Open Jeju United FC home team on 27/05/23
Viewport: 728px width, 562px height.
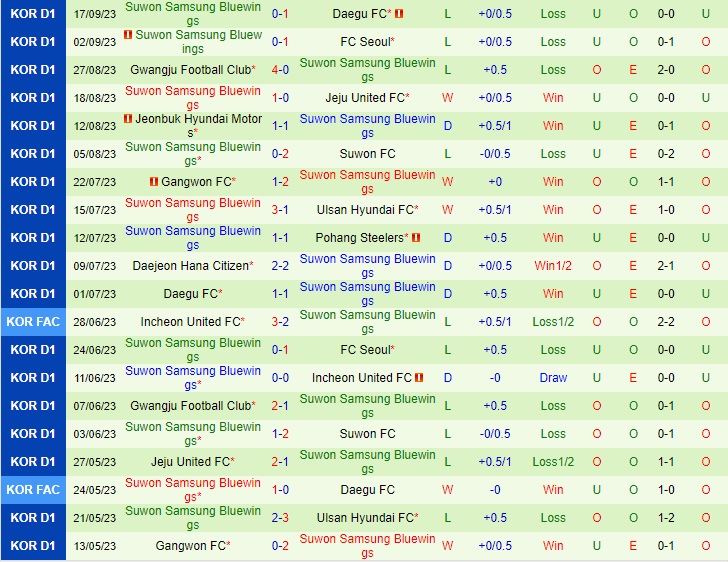coord(193,462)
